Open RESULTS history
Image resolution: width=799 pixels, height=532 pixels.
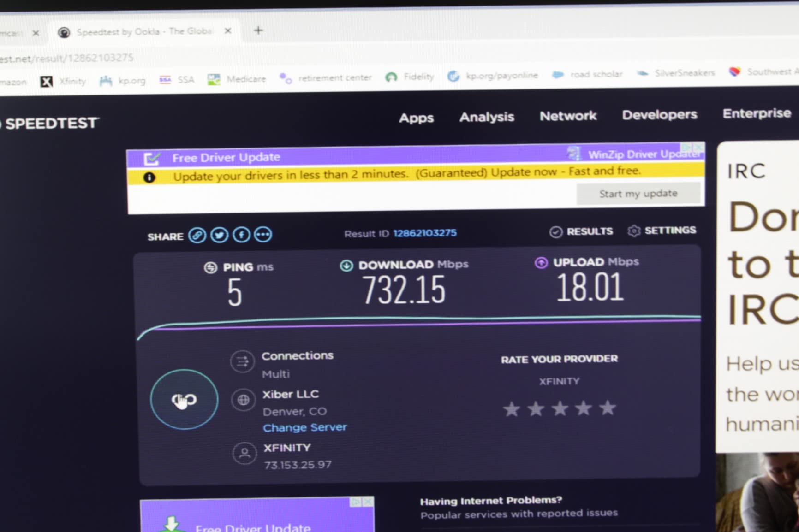[581, 231]
